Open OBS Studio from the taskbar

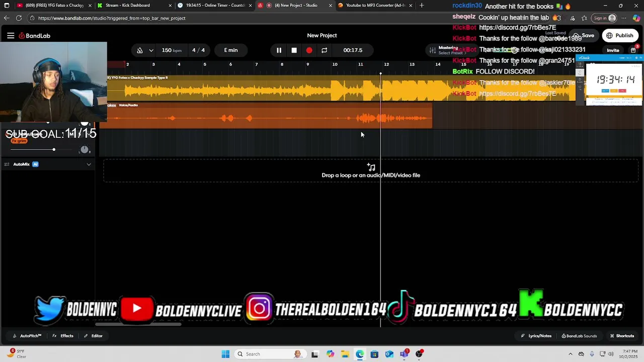tap(419, 354)
